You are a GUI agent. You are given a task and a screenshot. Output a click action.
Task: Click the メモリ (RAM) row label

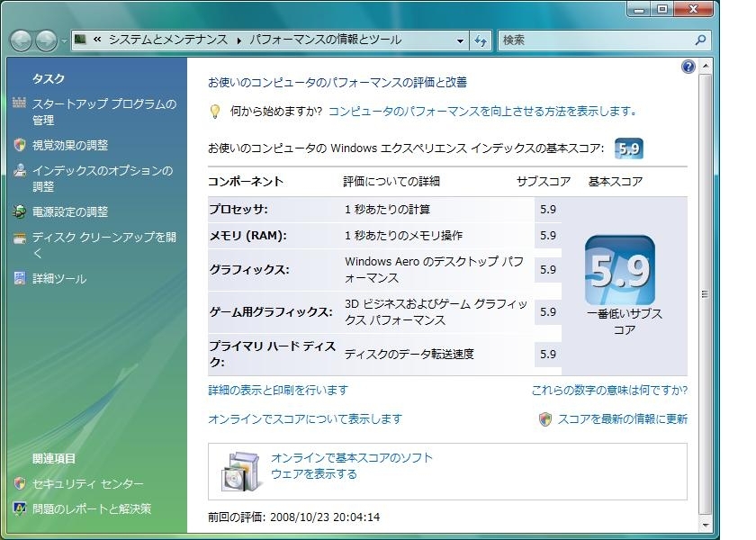[247, 235]
